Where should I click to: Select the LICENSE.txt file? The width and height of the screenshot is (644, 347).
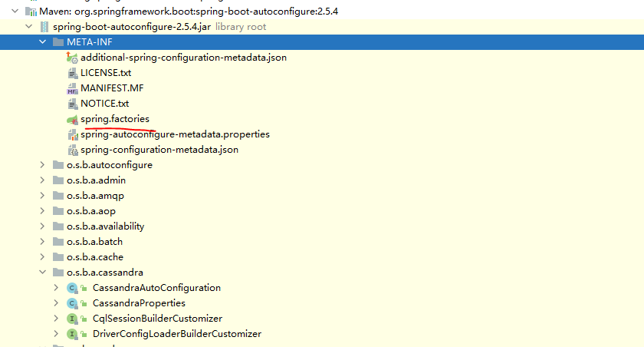point(106,73)
